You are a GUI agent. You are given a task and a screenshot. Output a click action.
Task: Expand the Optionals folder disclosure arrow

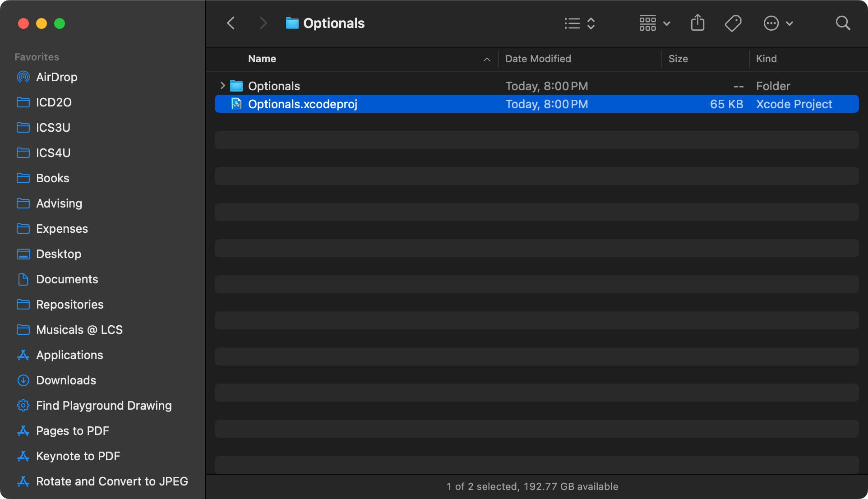click(x=222, y=86)
